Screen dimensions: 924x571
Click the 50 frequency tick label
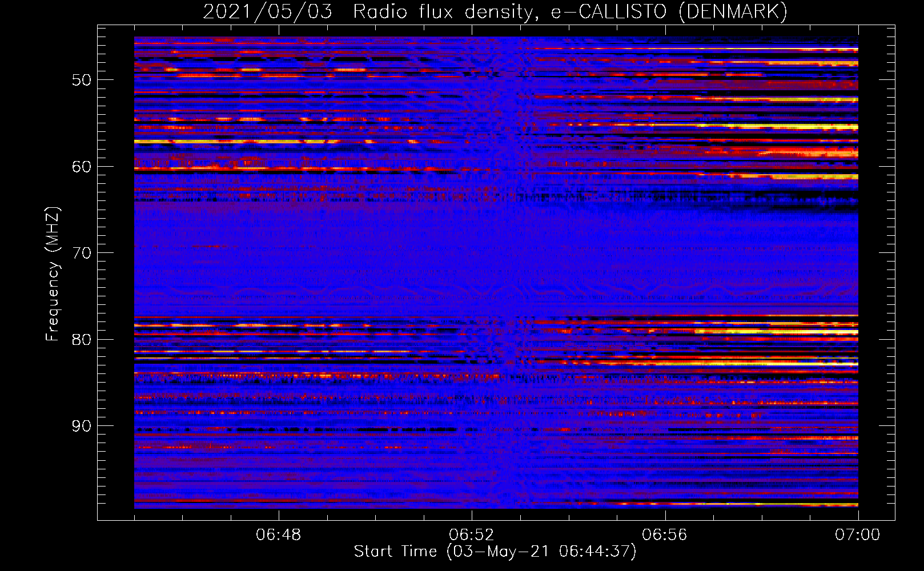(82, 80)
